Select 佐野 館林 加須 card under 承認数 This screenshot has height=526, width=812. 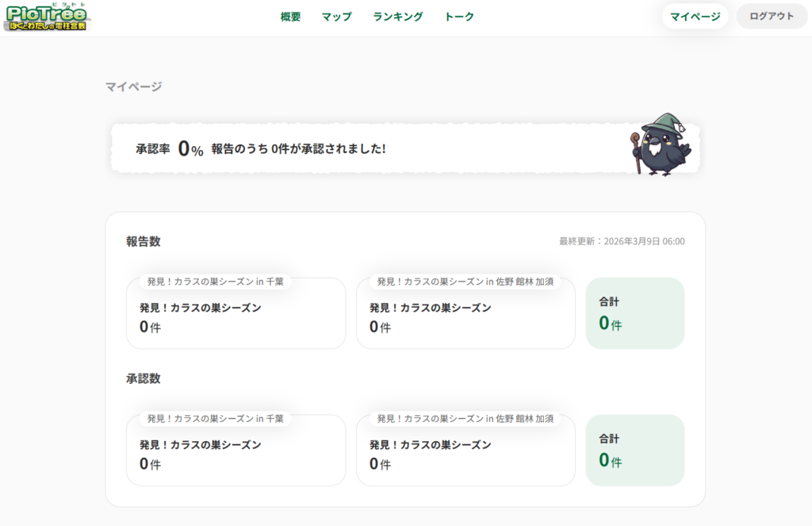[465, 450]
